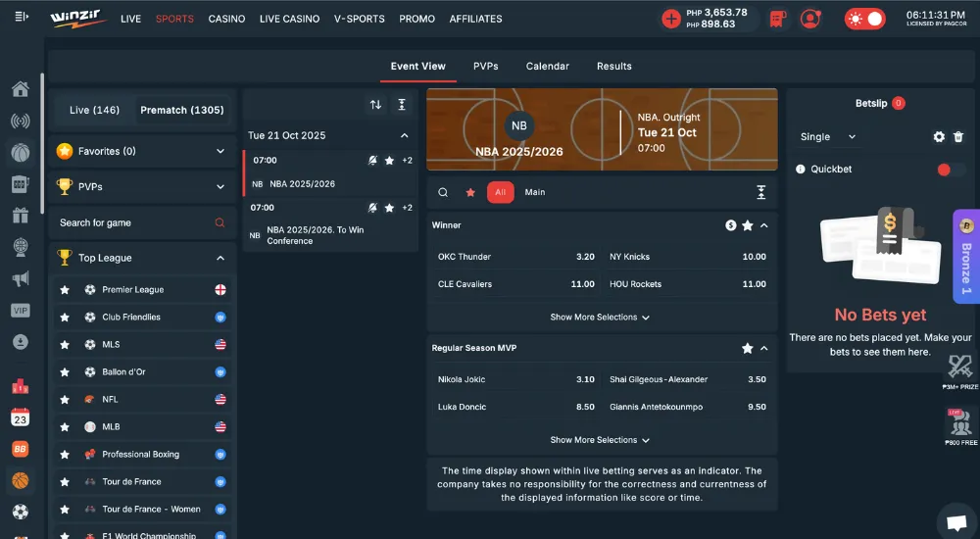Favorite the Winner market star
Viewport: 980px width, 539px height.
click(748, 225)
